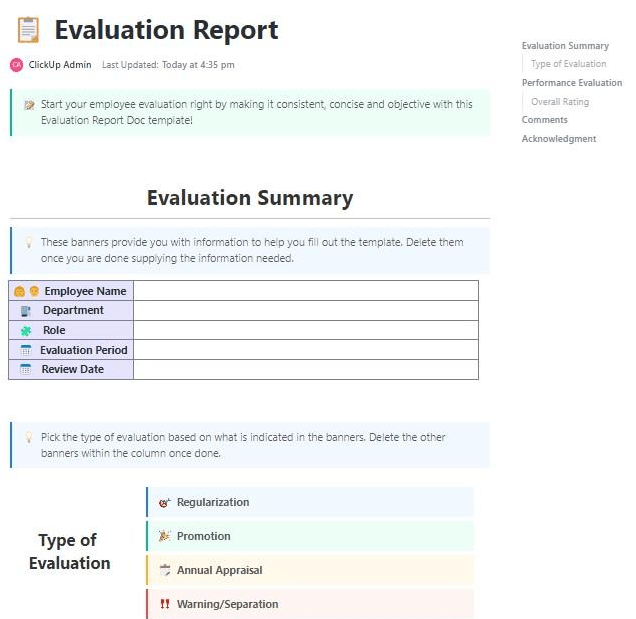Navigate to Comments section in outline
The image size is (636, 619).
coord(544,120)
